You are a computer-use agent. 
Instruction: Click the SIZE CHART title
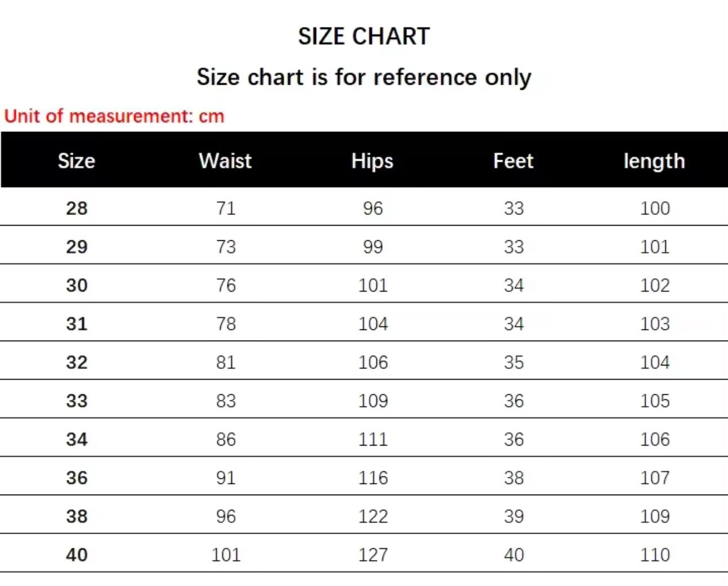tap(364, 37)
